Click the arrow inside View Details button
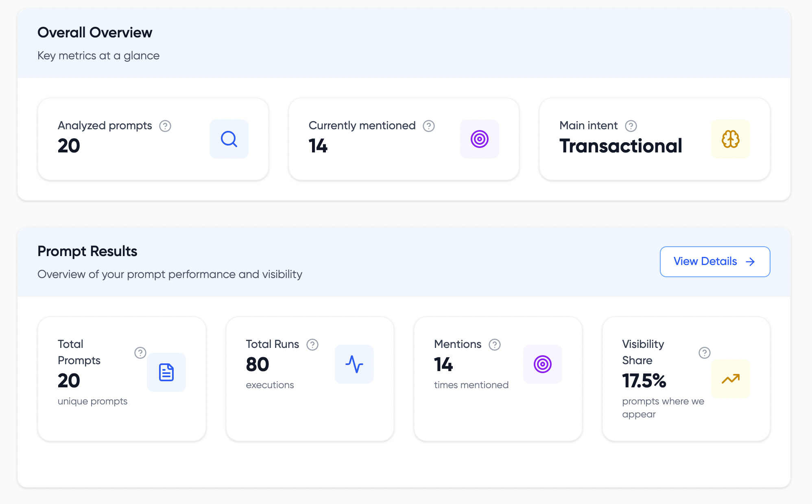 (750, 262)
